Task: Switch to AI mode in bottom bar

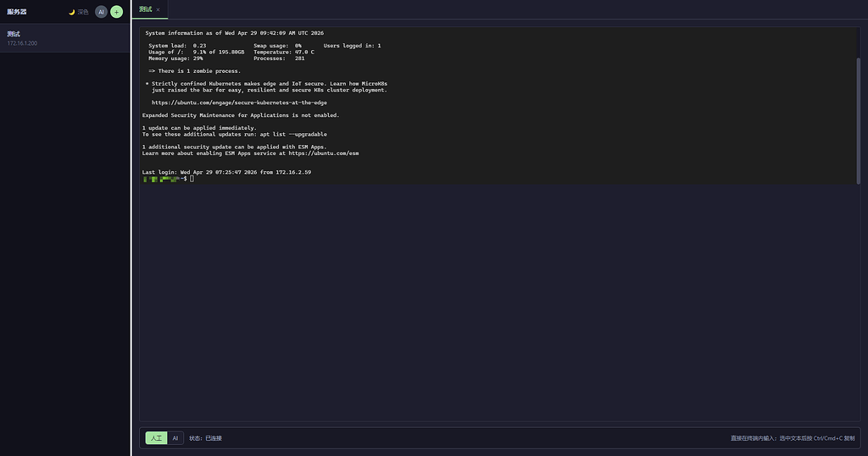Action: [x=175, y=437]
